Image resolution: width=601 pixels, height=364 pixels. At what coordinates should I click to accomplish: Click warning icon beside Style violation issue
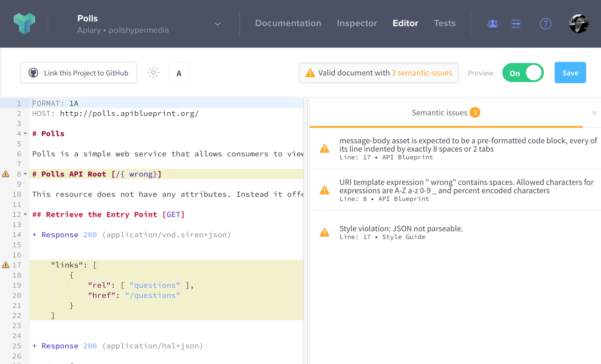coord(324,232)
